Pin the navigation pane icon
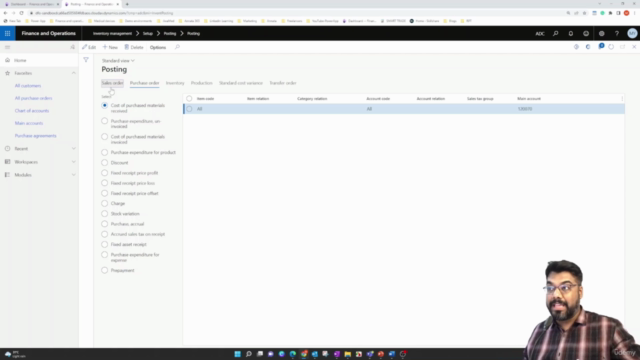 pos(73,47)
